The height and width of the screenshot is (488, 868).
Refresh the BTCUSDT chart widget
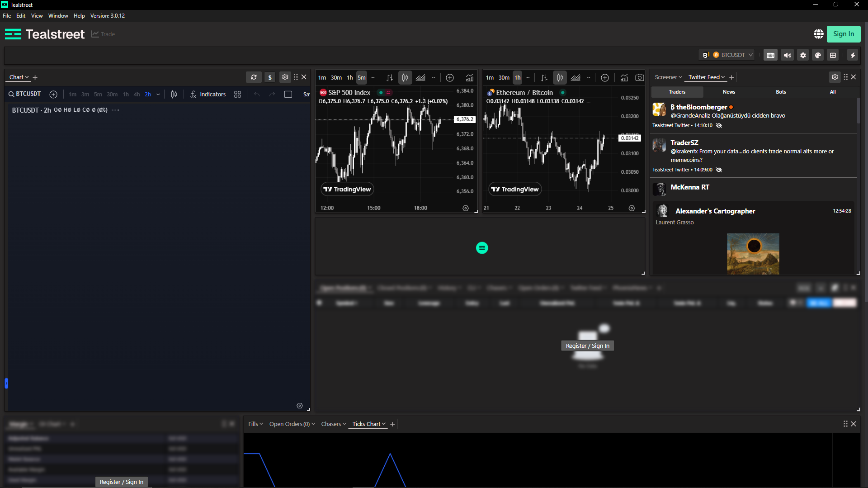(x=254, y=77)
